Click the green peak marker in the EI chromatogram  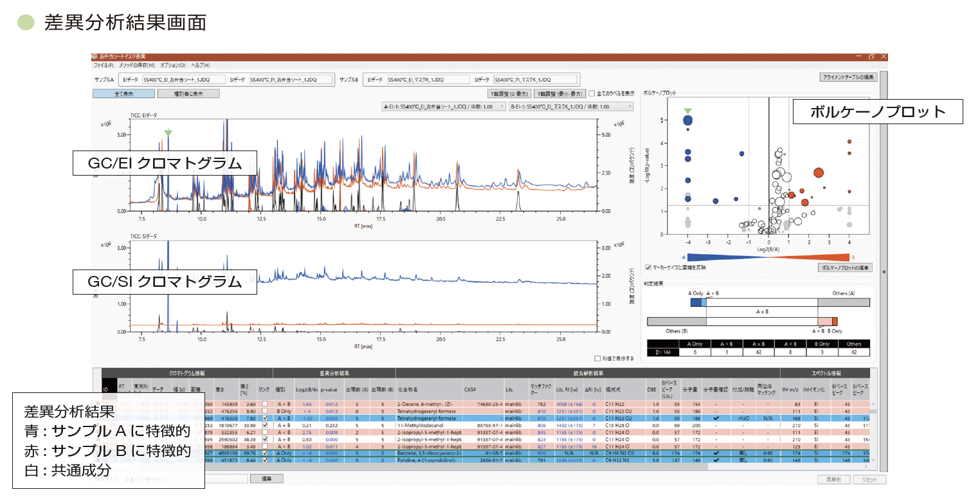(x=168, y=133)
